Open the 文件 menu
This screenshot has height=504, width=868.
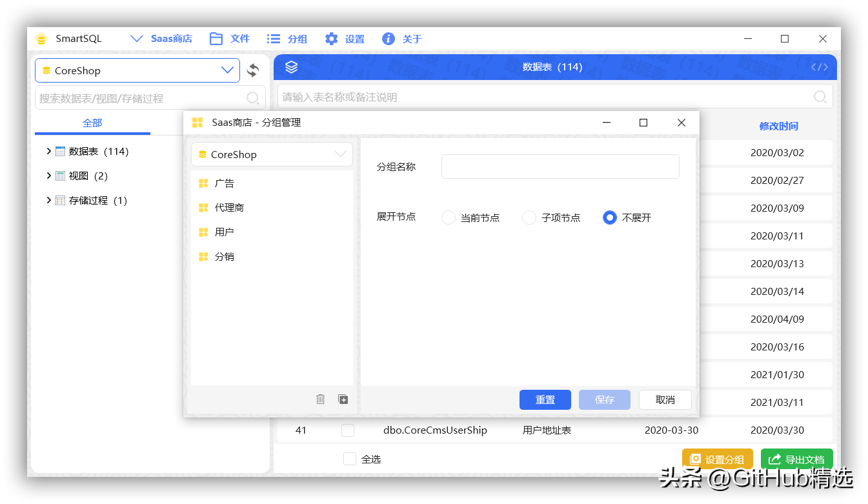(240, 39)
